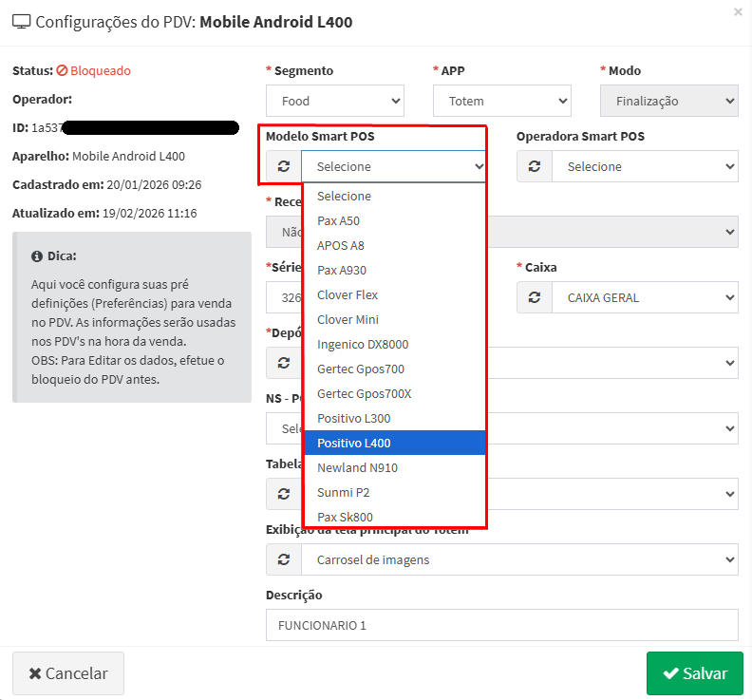The height and width of the screenshot is (700, 752).
Task: Open the APP dropdown showing Totem
Action: point(501,101)
